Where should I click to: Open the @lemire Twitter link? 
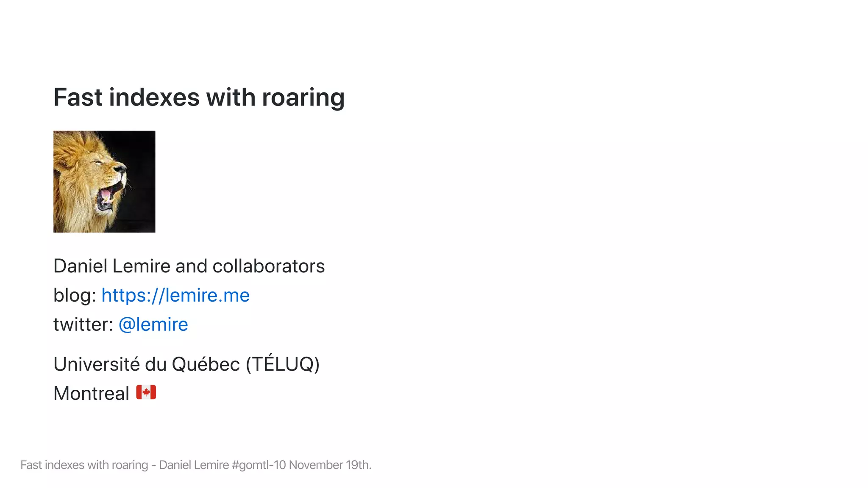153,324
